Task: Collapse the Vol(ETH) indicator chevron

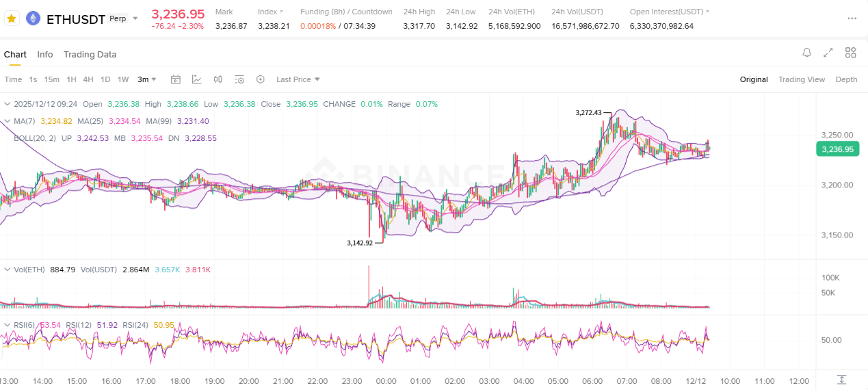Action: (8, 270)
